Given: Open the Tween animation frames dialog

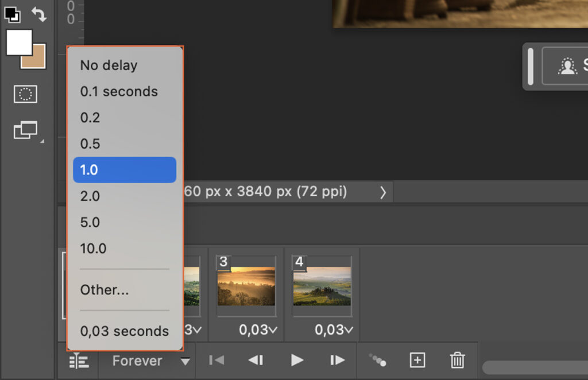Looking at the screenshot, I should click(x=377, y=360).
